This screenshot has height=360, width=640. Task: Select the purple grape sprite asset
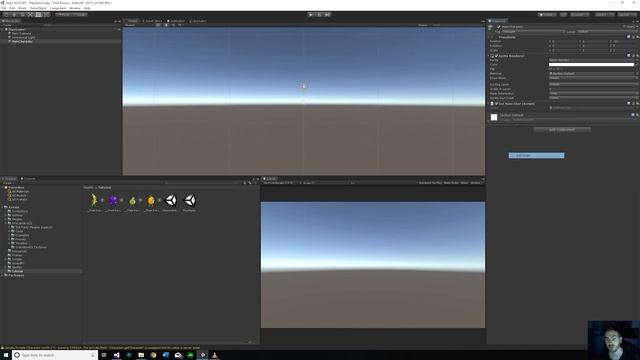[x=113, y=200]
